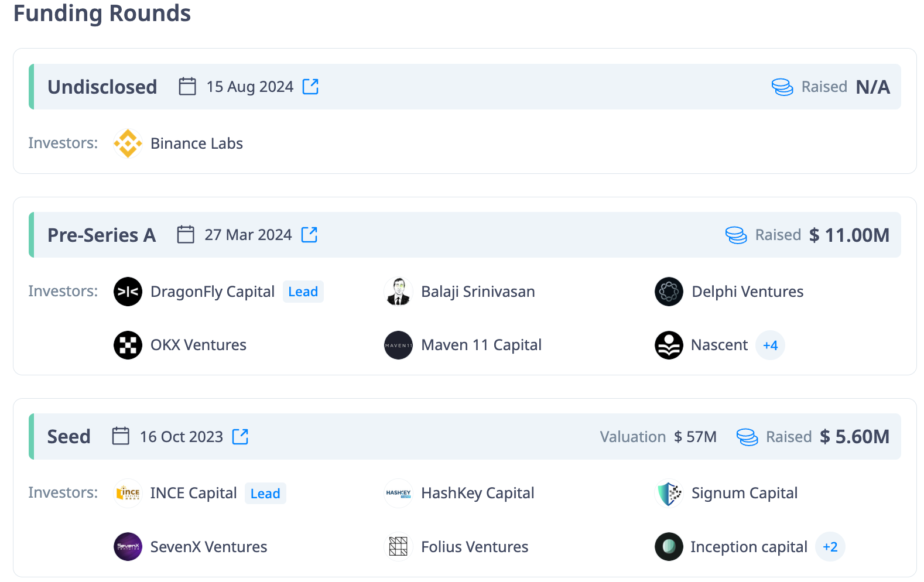Open the Nascent investor link
Image resolution: width=924 pixels, height=582 pixels.
719,345
